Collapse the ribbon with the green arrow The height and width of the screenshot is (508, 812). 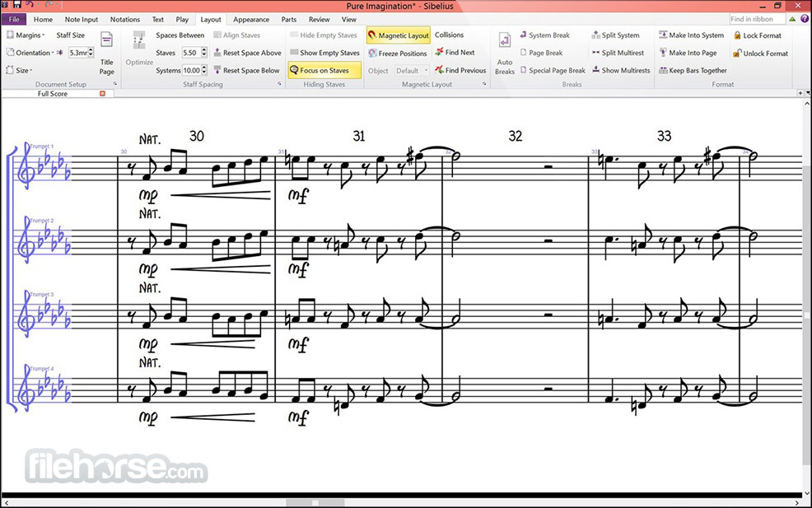pyautogui.click(x=792, y=19)
